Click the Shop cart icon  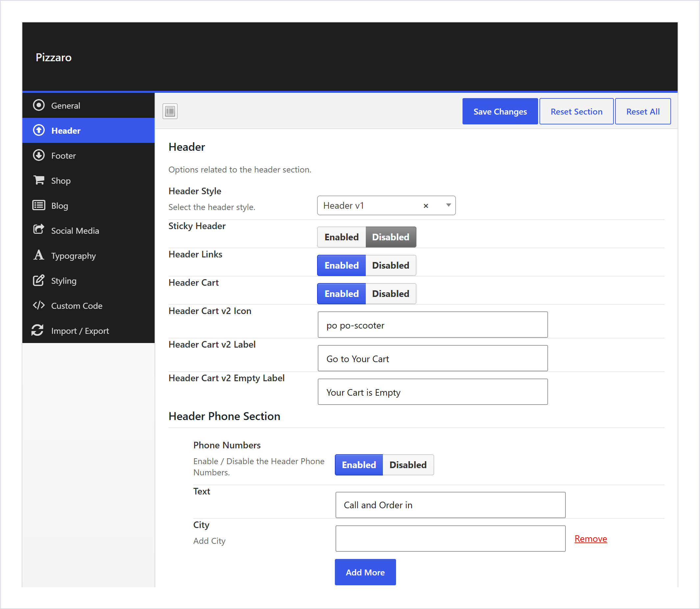(x=39, y=180)
